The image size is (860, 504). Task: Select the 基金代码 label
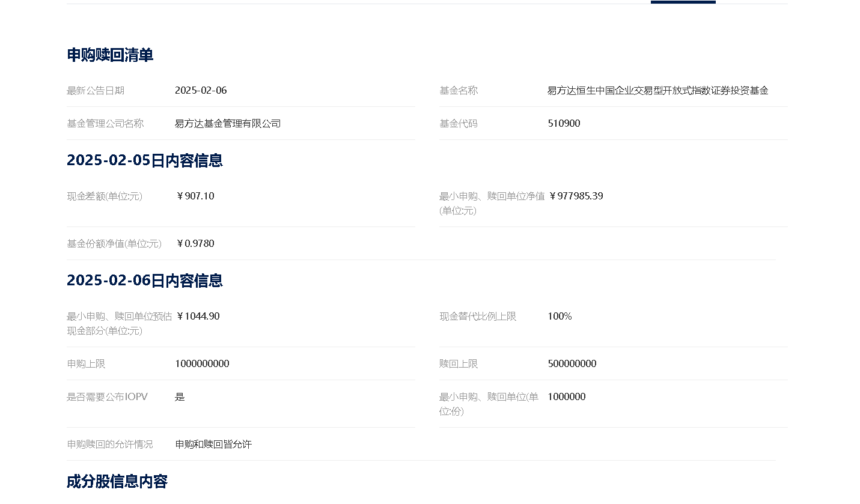click(x=459, y=124)
